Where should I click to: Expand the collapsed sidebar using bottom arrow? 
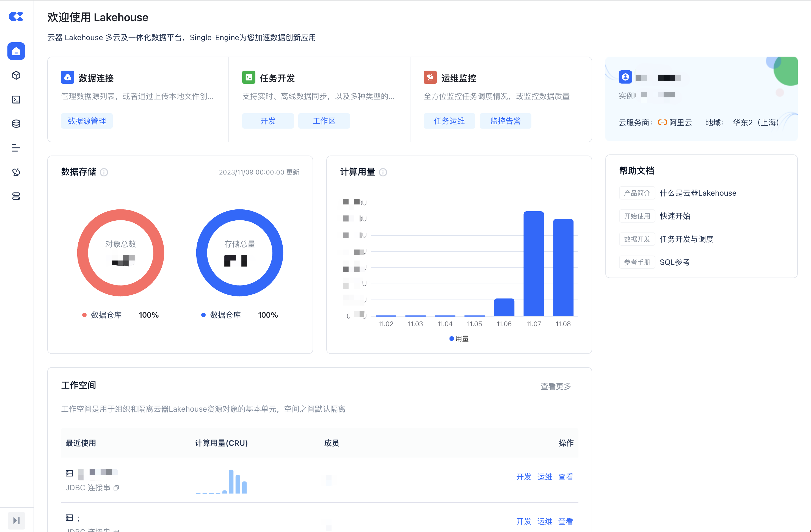coord(16,520)
